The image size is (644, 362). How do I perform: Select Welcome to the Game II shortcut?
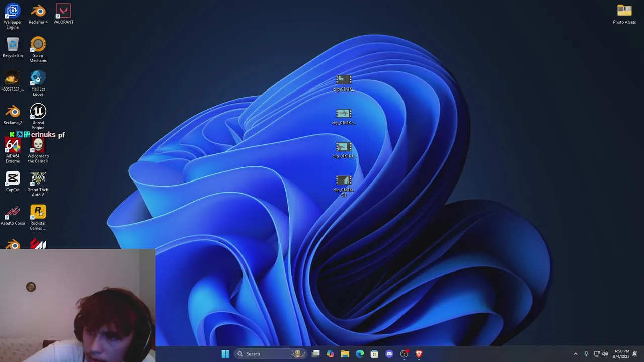tap(38, 150)
